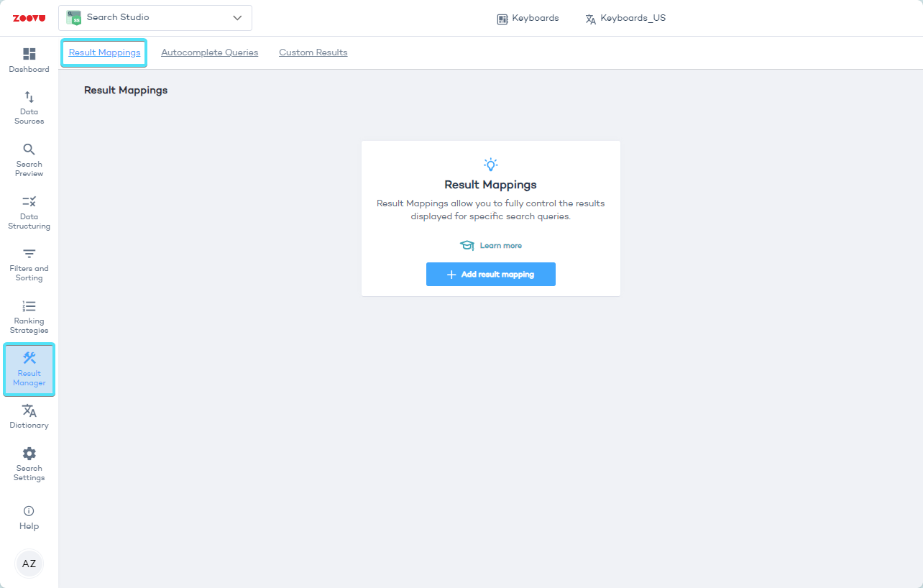Select Filters and Sorting icon
This screenshot has height=588, width=923.
pyautogui.click(x=29, y=254)
